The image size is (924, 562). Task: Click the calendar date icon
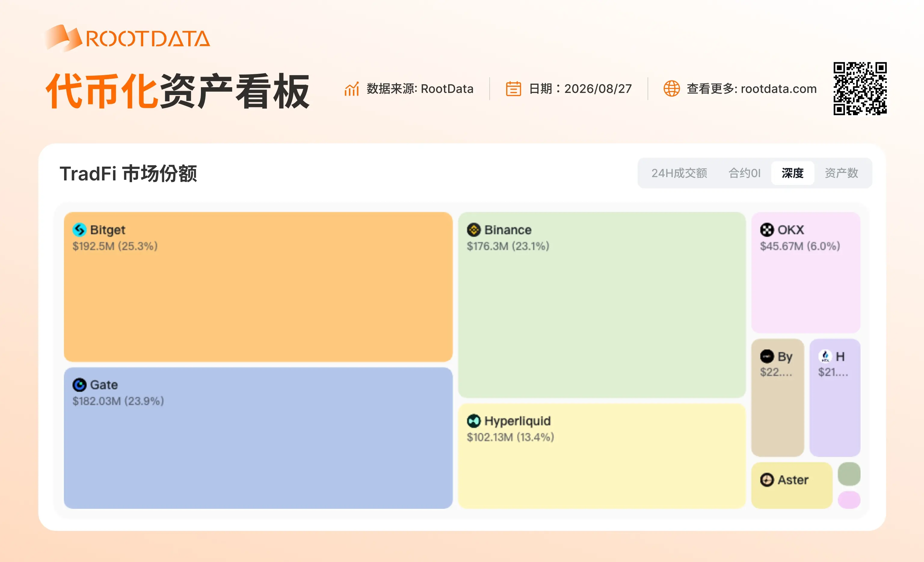[x=513, y=89]
